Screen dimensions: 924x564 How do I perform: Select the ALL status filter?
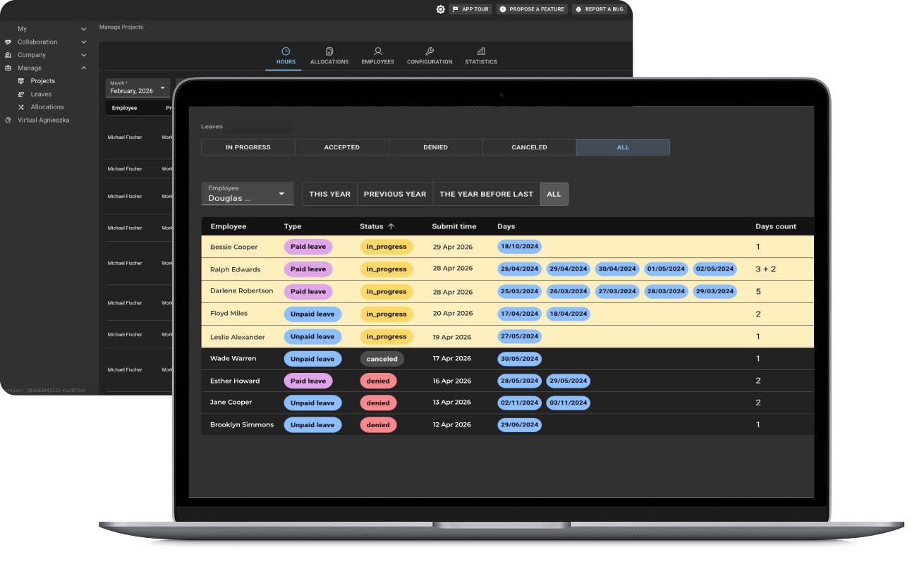click(x=623, y=147)
